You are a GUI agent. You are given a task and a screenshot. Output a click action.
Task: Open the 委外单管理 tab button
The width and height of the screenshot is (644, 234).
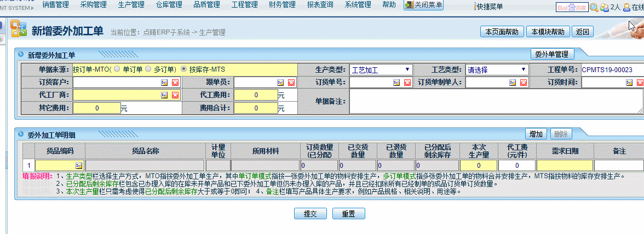pyautogui.click(x=553, y=54)
